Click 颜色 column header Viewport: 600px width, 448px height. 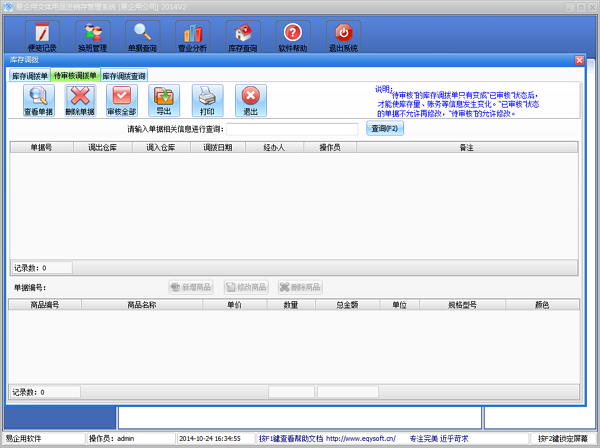[542, 305]
